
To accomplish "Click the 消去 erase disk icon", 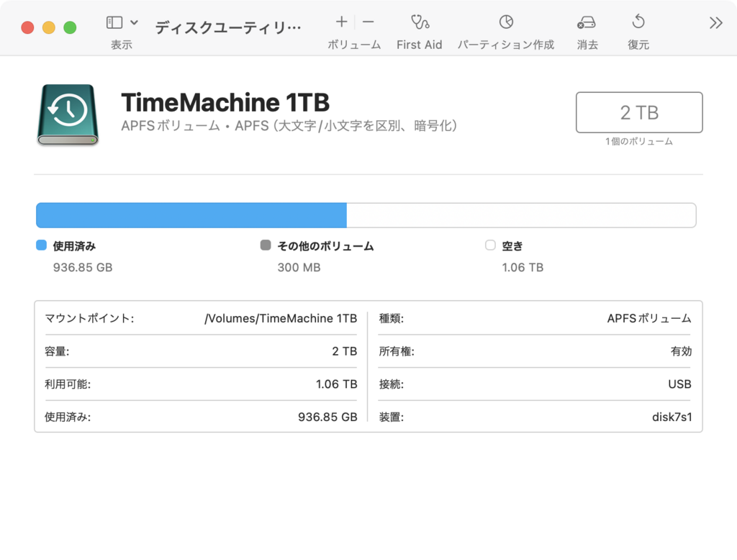I will (x=587, y=22).
